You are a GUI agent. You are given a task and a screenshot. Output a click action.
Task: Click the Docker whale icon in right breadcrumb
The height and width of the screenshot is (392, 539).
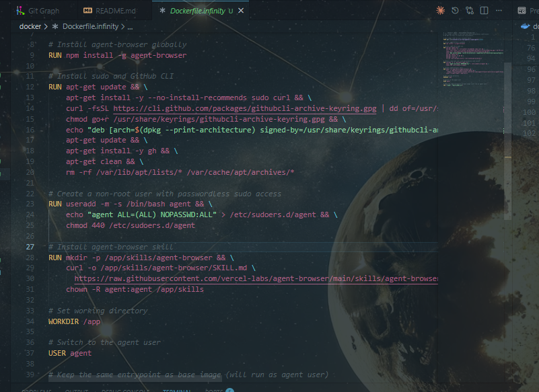pyautogui.click(x=525, y=26)
